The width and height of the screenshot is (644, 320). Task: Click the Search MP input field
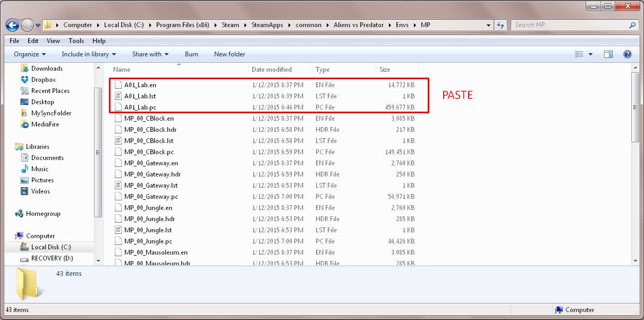tap(570, 25)
